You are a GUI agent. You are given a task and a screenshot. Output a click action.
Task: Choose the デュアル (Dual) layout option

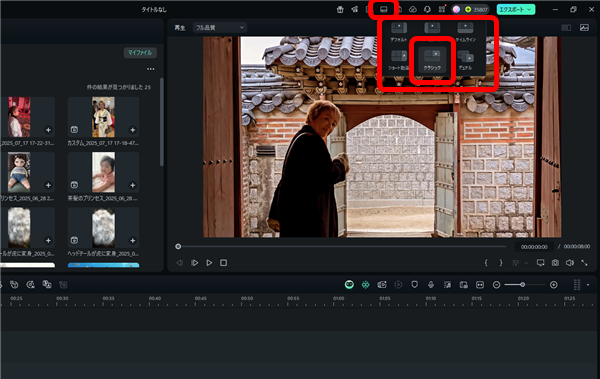[465, 60]
